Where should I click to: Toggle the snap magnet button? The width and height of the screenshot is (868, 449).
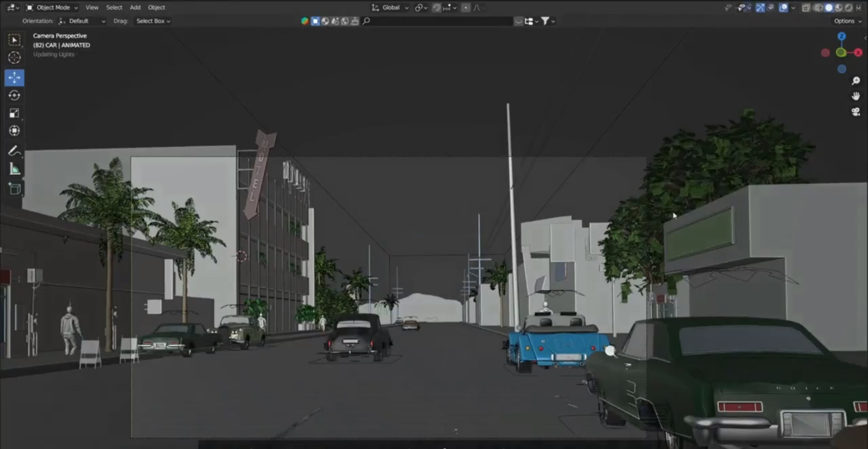(436, 7)
